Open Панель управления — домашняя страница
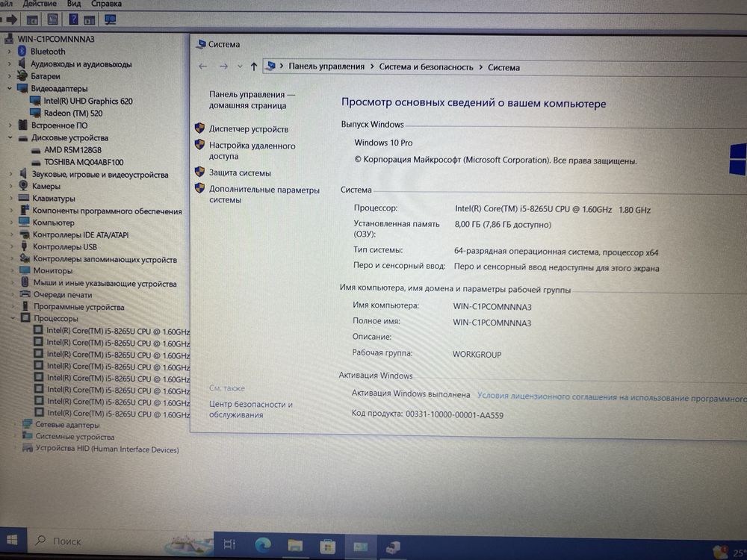747x560 pixels. pos(252,100)
